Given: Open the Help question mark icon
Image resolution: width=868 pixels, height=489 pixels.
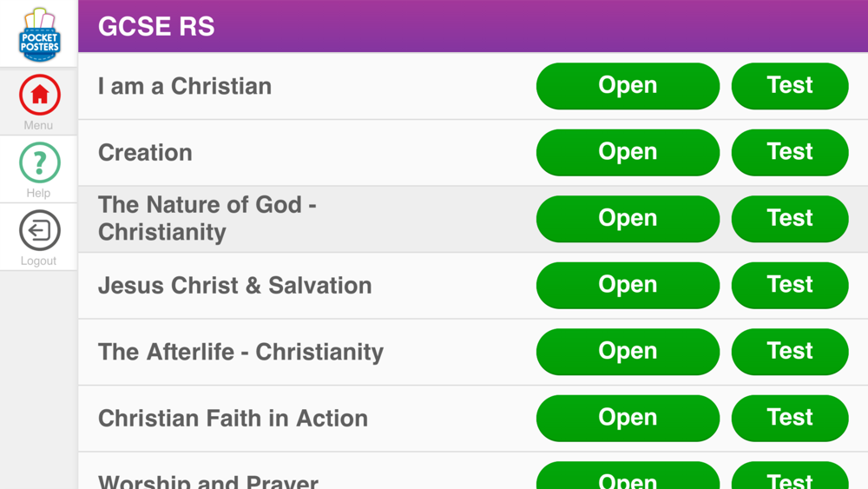Looking at the screenshot, I should [x=39, y=162].
